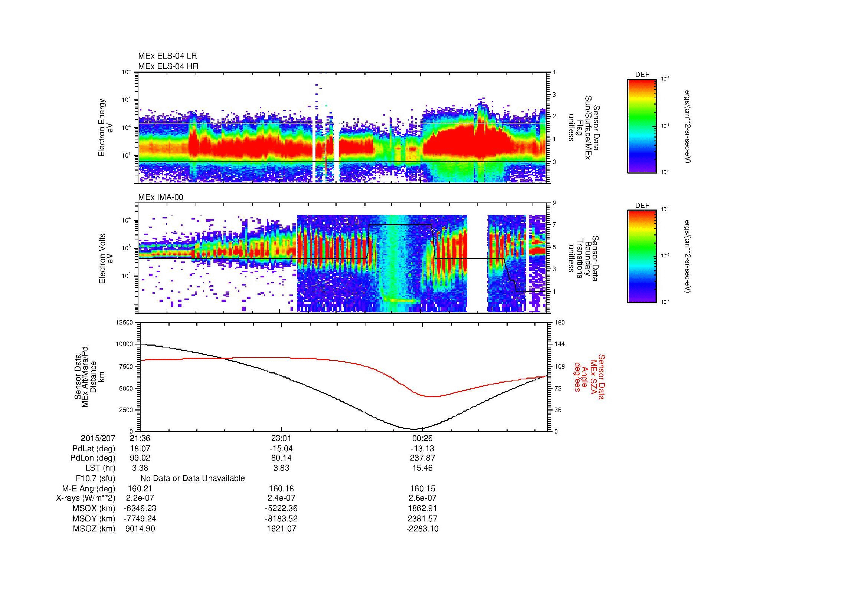Click the LST value '3.38'

coord(140,468)
